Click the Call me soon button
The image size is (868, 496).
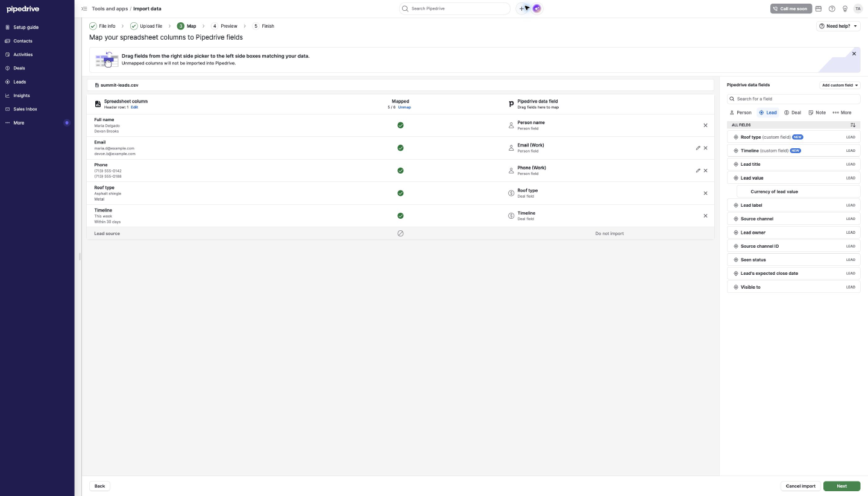pos(790,8)
